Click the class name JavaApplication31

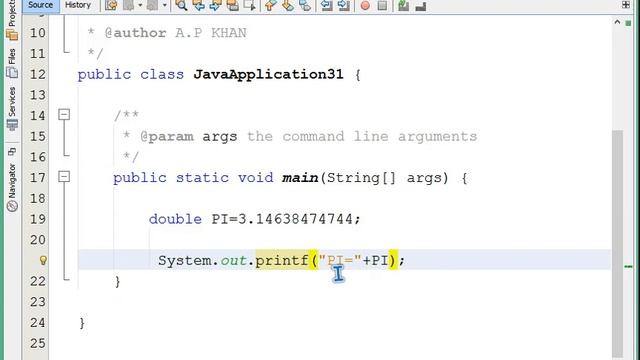268,75
